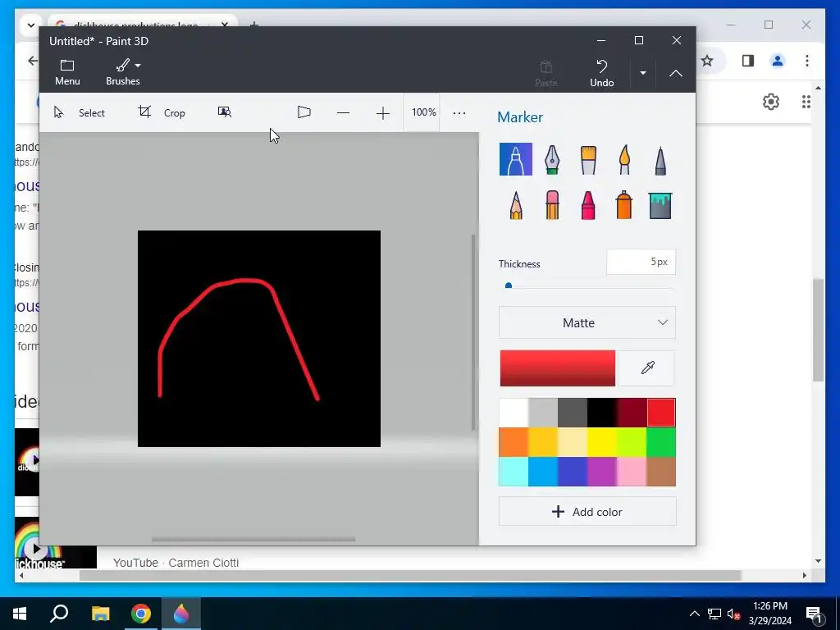Choose the light gray color swatch
The height and width of the screenshot is (630, 840).
[x=543, y=413]
